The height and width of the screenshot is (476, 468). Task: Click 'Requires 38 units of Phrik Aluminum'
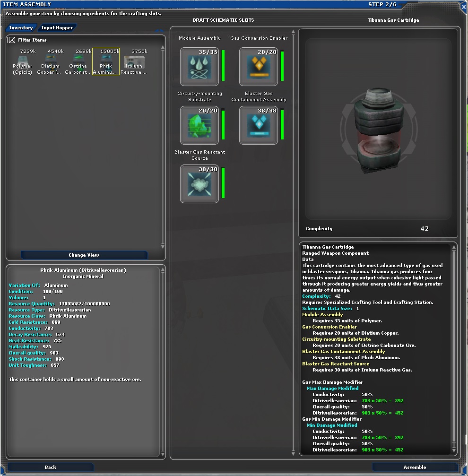[356, 358]
